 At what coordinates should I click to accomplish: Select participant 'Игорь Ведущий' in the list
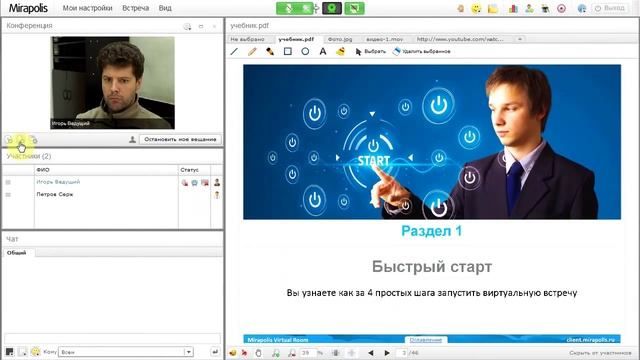[58, 182]
